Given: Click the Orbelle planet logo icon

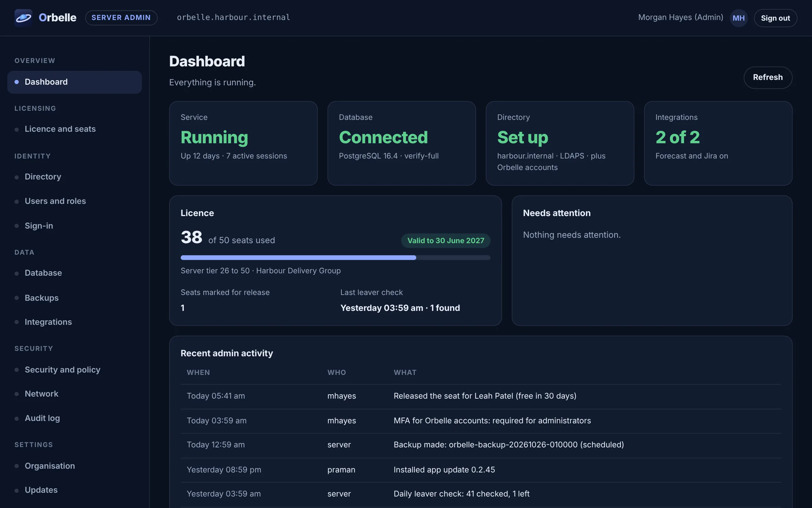Looking at the screenshot, I should [23, 18].
